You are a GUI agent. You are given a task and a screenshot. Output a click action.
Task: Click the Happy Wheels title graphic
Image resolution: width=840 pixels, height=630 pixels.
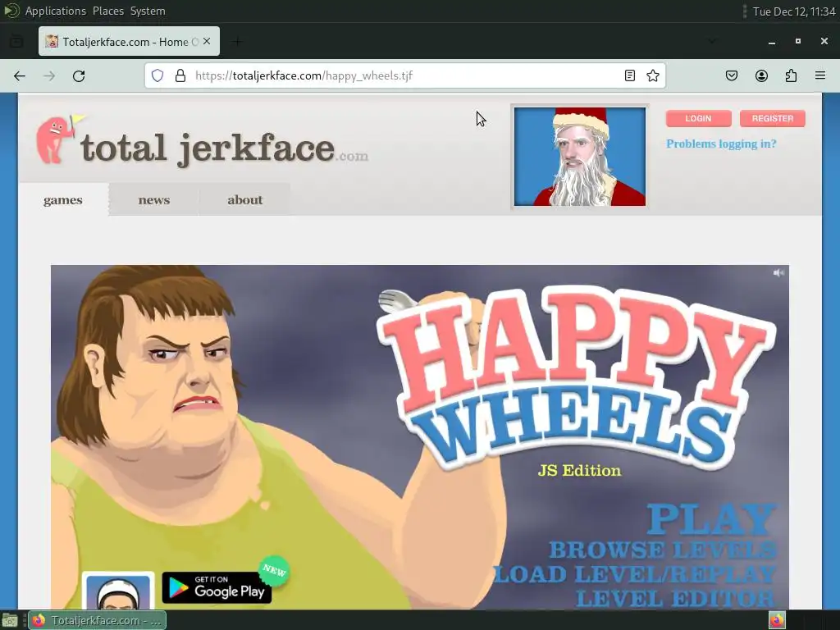click(577, 380)
